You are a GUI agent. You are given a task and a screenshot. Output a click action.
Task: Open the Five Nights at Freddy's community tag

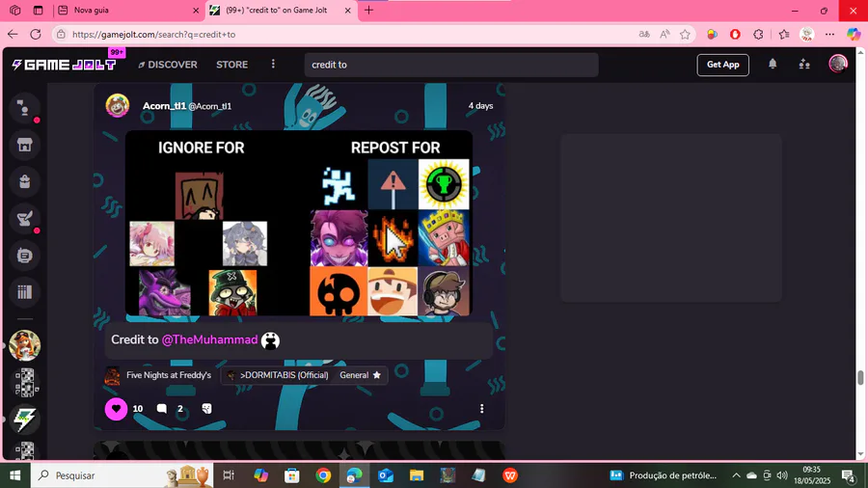pyautogui.click(x=158, y=375)
